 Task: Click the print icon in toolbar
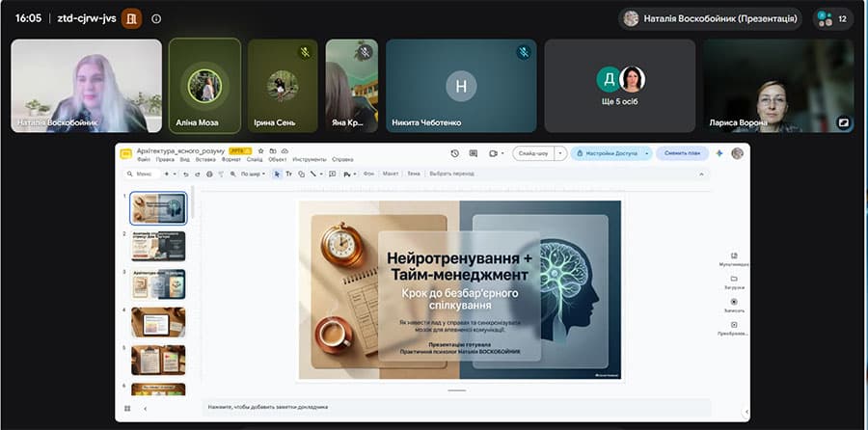pyautogui.click(x=209, y=175)
